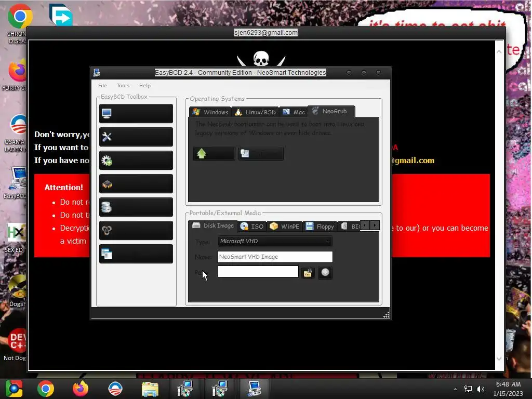Switch to the Linux/BSD tab
The height and width of the screenshot is (399, 532).
[x=256, y=112]
